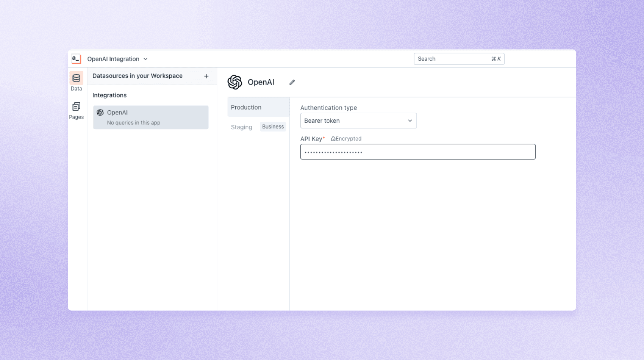Click the Datasources in your Workspace heading

pyautogui.click(x=138, y=76)
